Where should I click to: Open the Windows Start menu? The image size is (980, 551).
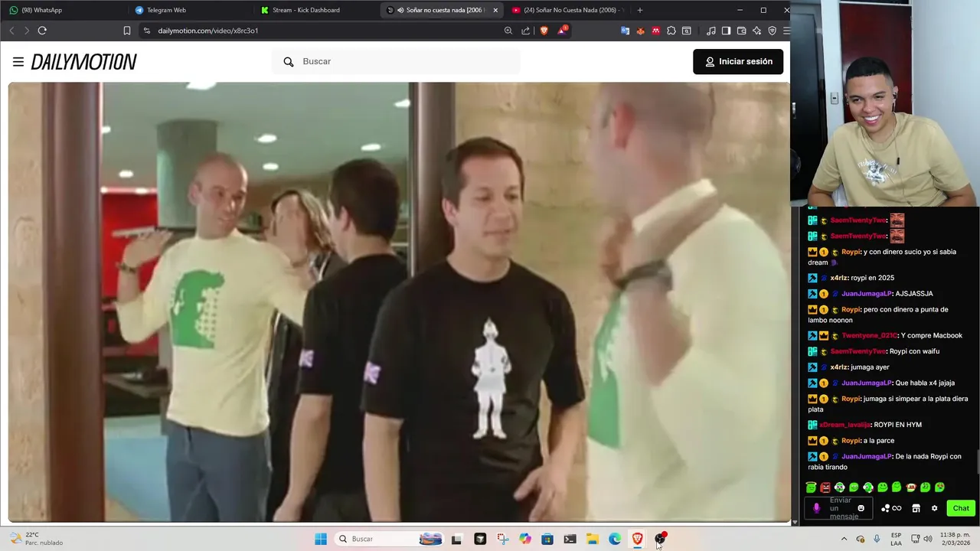321,539
